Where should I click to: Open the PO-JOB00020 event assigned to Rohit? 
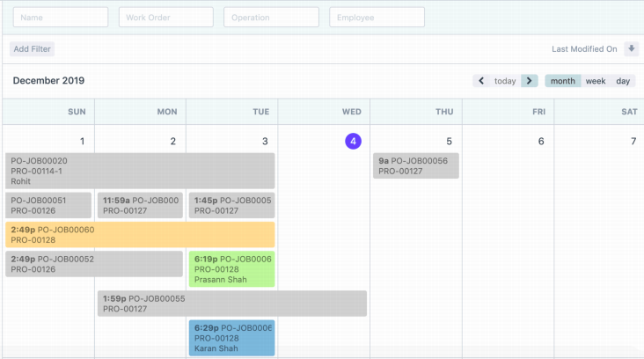[140, 171]
